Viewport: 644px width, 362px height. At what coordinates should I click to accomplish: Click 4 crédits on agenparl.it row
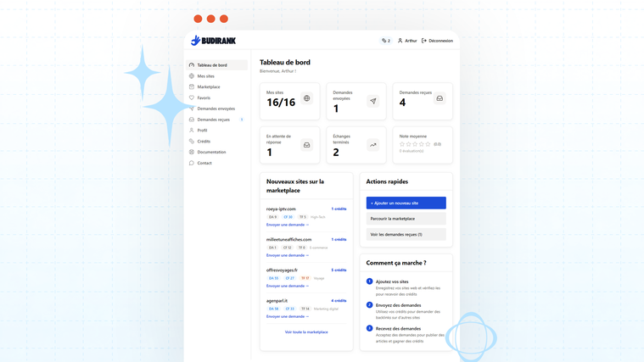click(339, 301)
